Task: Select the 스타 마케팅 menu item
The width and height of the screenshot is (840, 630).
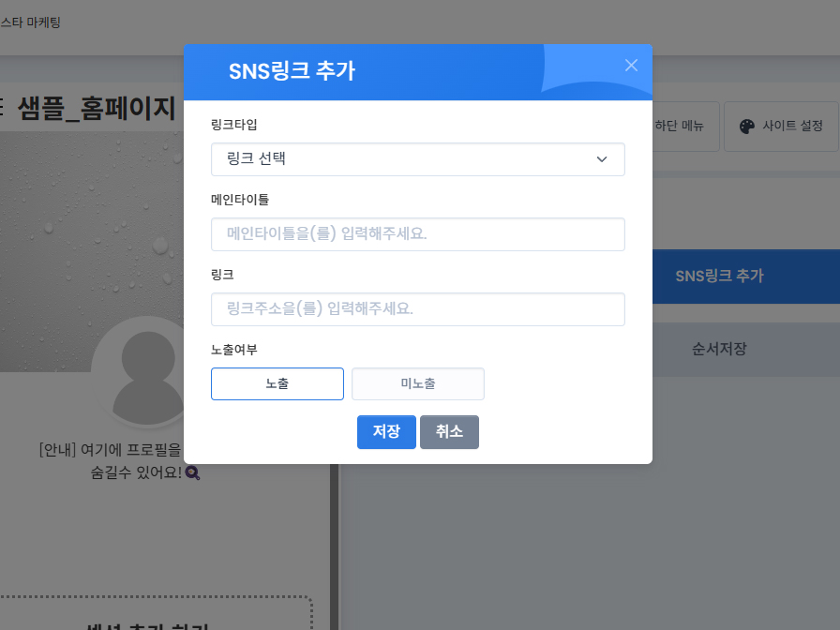Action: pos(31,22)
